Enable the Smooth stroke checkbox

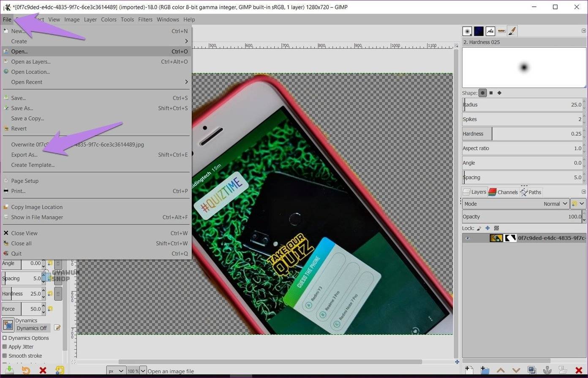point(5,356)
